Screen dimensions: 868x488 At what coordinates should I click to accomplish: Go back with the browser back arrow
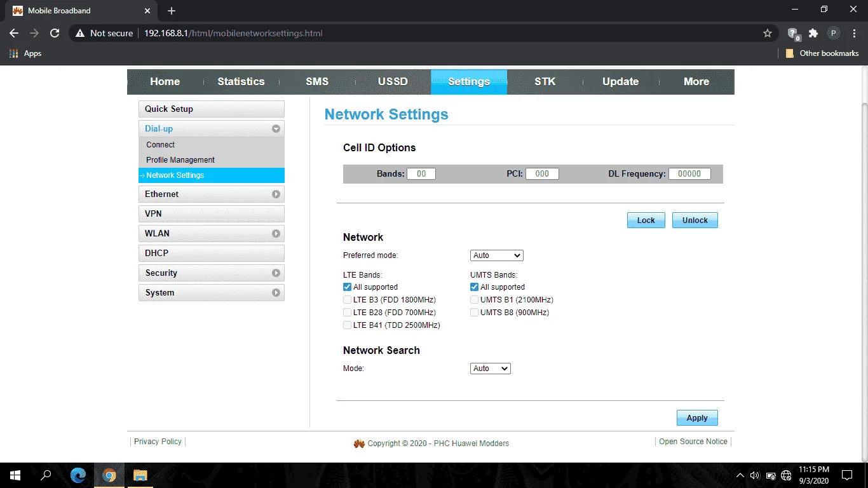[14, 33]
